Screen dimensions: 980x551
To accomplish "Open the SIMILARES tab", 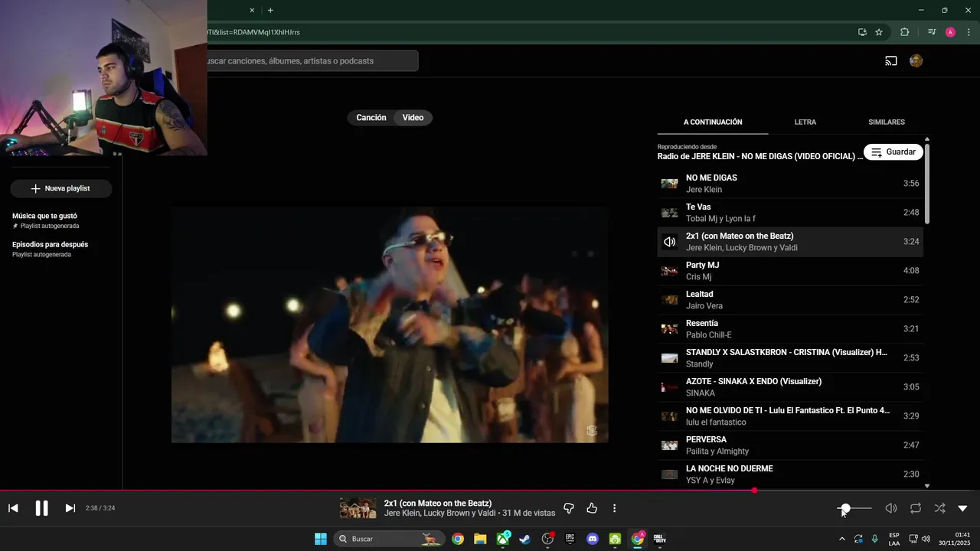I will pos(887,122).
